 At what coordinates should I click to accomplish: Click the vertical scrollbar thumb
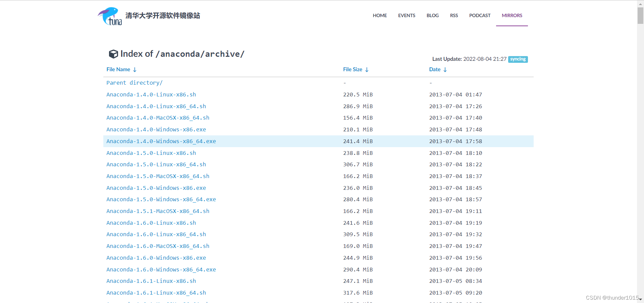641,15
